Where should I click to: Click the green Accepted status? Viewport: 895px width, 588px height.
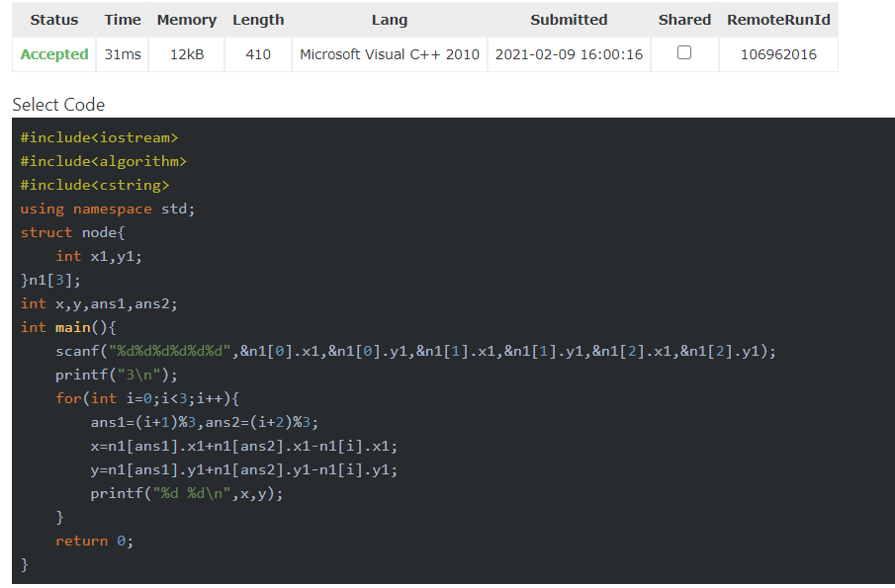(x=54, y=54)
